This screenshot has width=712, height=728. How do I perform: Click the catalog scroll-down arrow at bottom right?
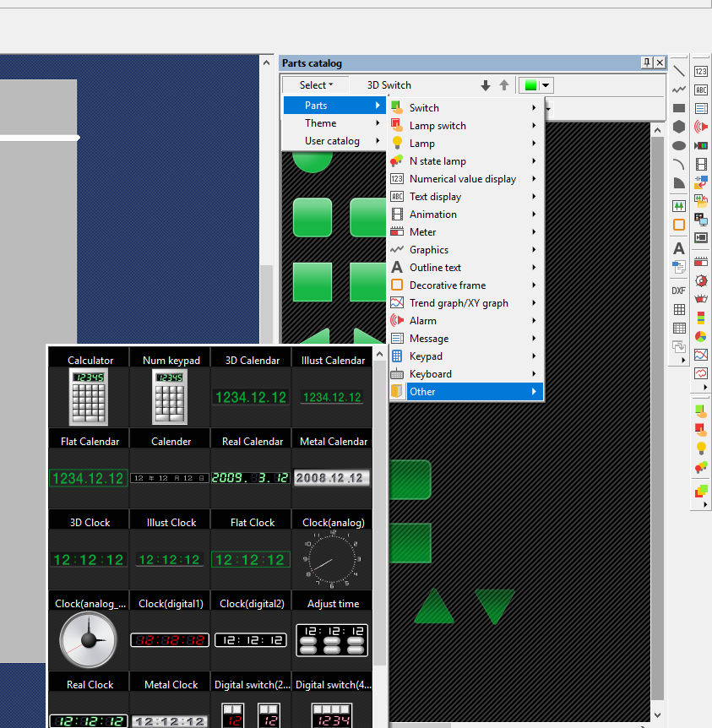coord(657,715)
